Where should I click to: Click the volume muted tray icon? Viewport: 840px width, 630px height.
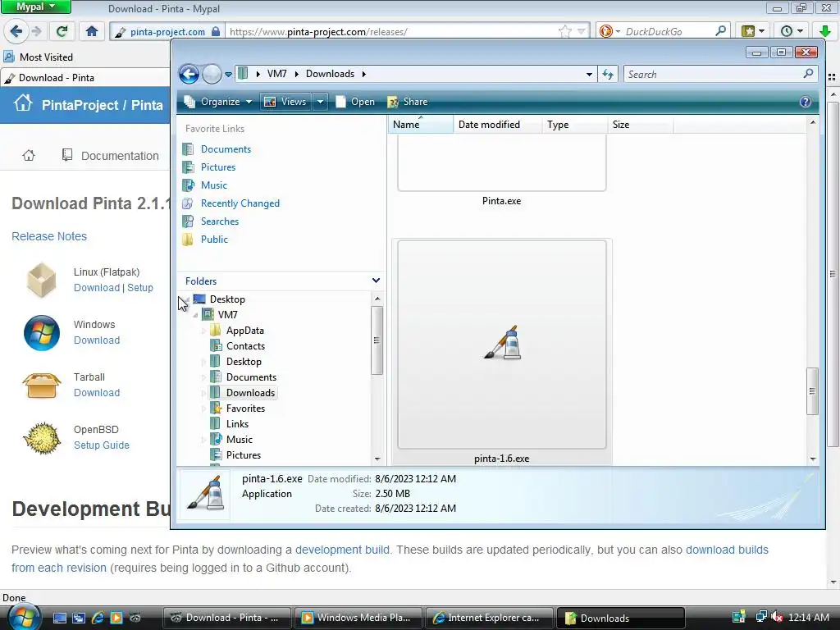(x=777, y=618)
